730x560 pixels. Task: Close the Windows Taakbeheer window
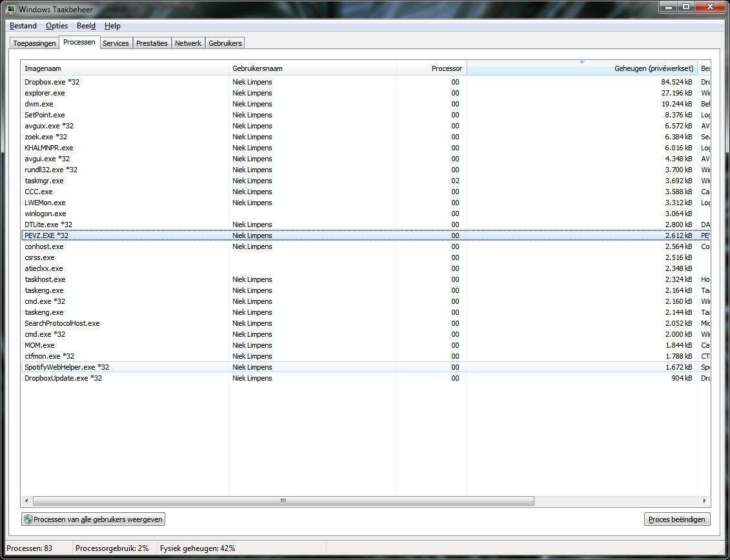(x=711, y=7)
